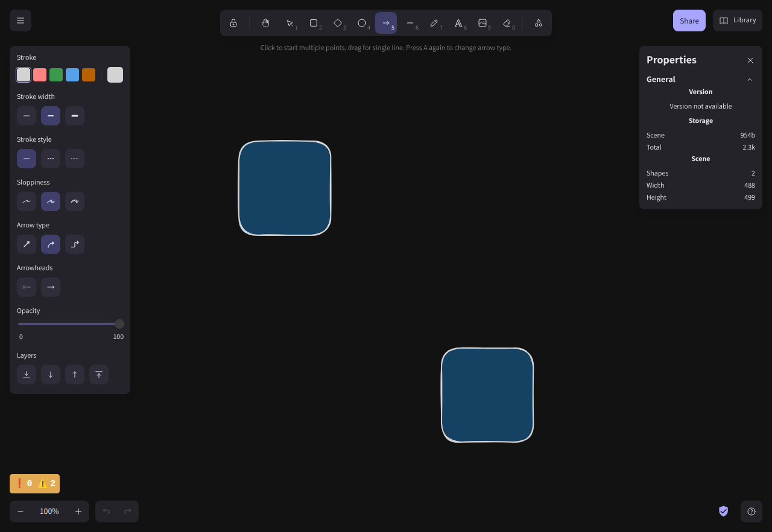Select elbow arrow type

click(75, 244)
